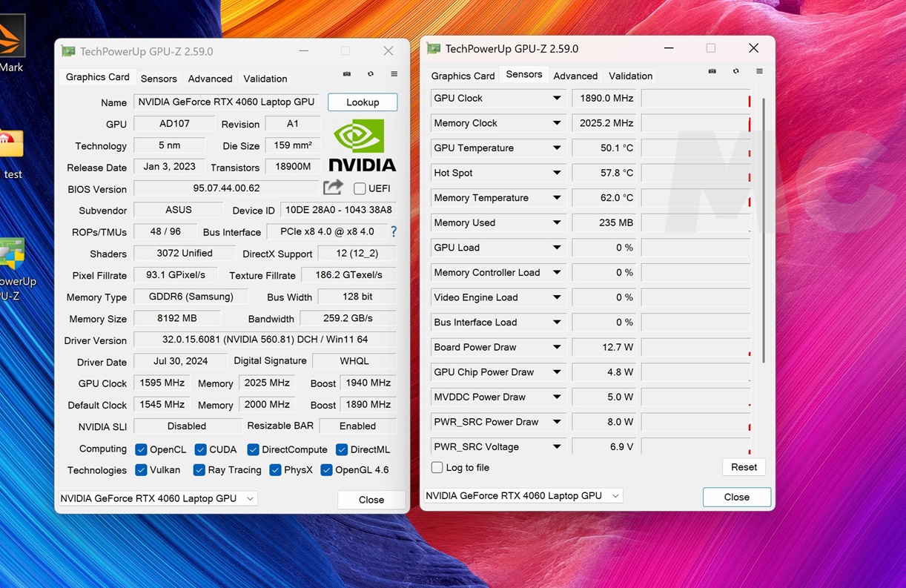Open GPU selector dropdown in Graphics Card window
The image size is (906, 588).
click(x=251, y=498)
